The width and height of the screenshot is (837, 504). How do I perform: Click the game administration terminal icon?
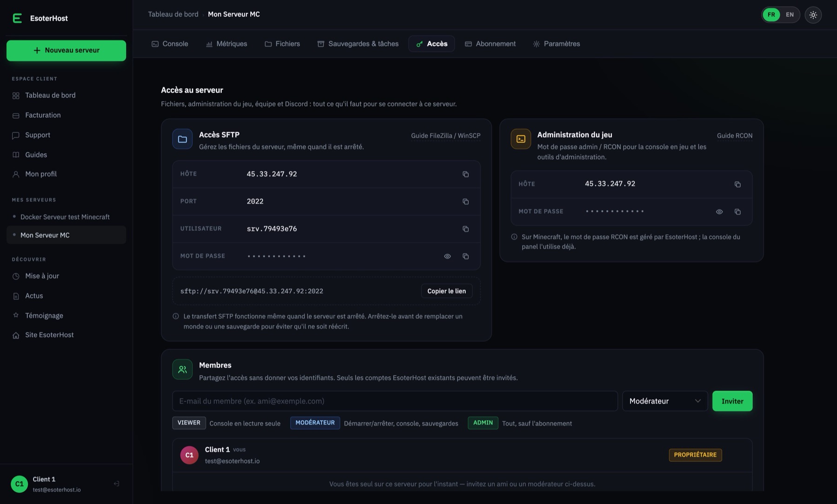pos(521,139)
